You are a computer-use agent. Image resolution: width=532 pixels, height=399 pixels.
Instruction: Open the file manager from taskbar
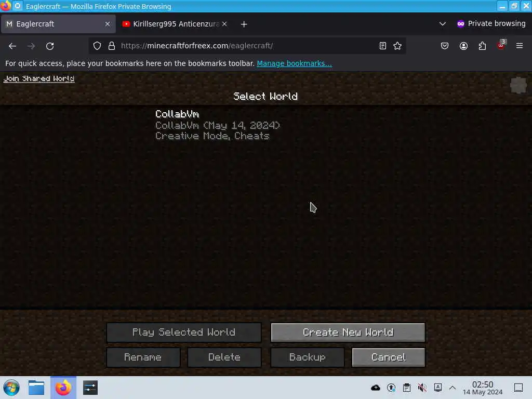[x=36, y=388]
